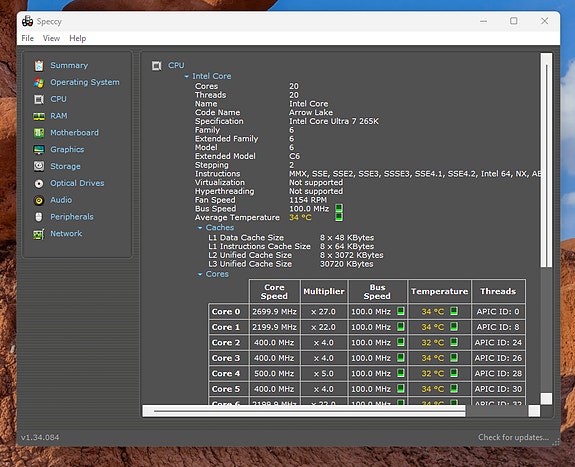Open the Optical Drives disc icon

click(x=39, y=183)
